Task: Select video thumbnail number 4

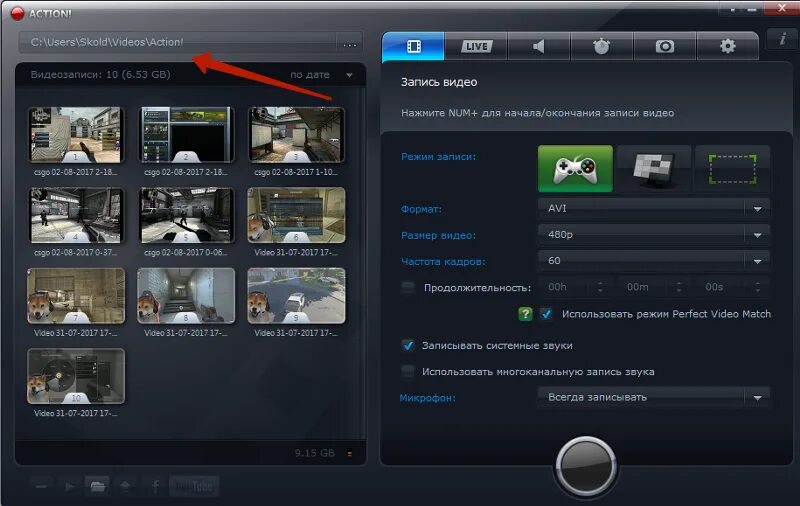Action: (x=76, y=215)
